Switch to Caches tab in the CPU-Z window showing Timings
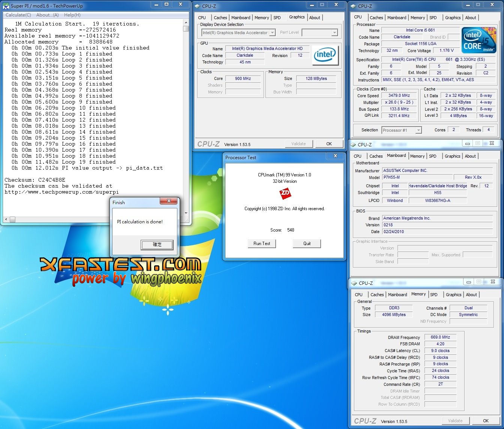504x429 pixels. (x=377, y=295)
